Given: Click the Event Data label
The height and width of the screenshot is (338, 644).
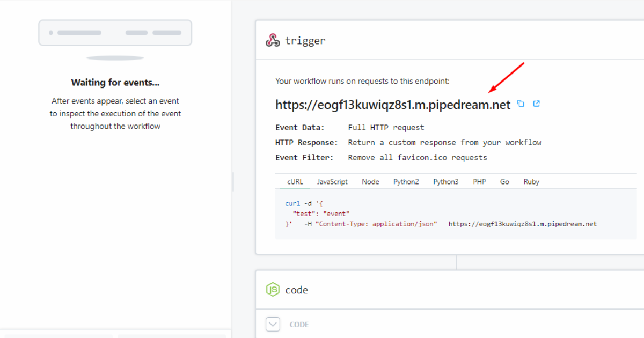Looking at the screenshot, I should [300, 128].
